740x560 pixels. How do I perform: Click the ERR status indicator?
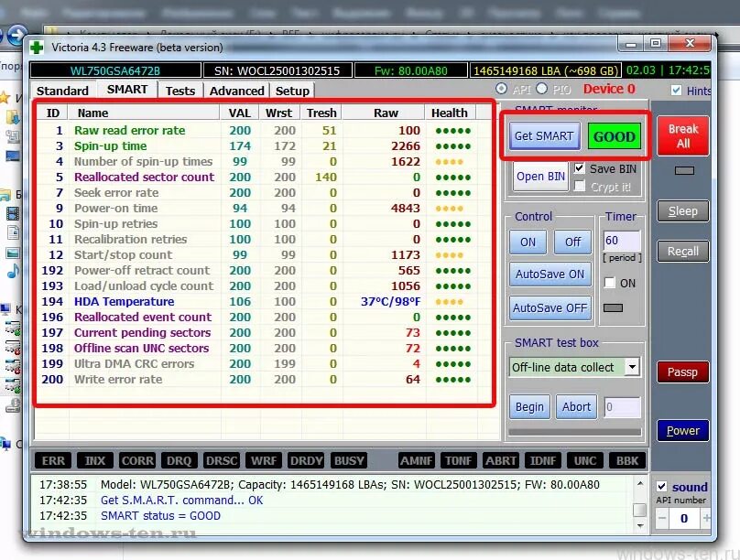[53, 460]
